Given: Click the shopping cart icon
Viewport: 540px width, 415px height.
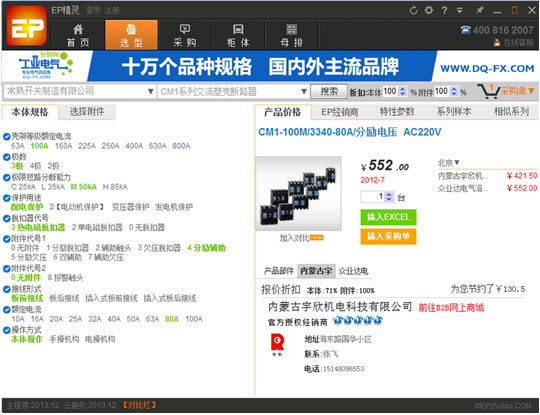Looking at the screenshot, I should [x=489, y=91].
